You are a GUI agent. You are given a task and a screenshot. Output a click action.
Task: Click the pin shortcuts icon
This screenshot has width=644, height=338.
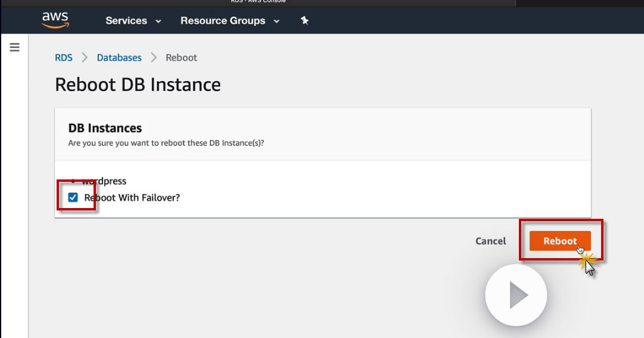(304, 20)
